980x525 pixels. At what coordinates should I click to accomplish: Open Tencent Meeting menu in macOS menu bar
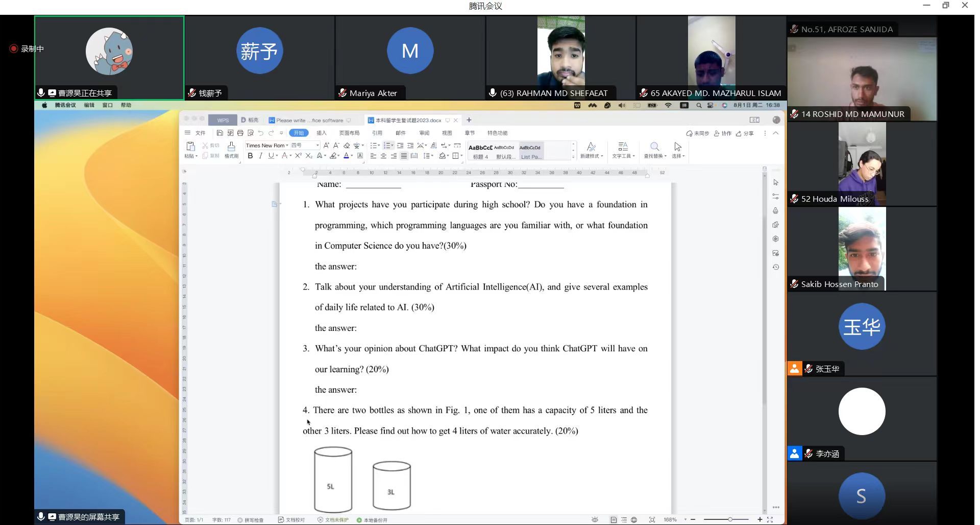click(65, 105)
